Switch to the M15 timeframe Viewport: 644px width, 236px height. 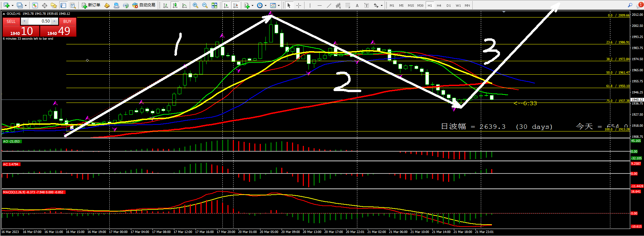click(410, 5)
